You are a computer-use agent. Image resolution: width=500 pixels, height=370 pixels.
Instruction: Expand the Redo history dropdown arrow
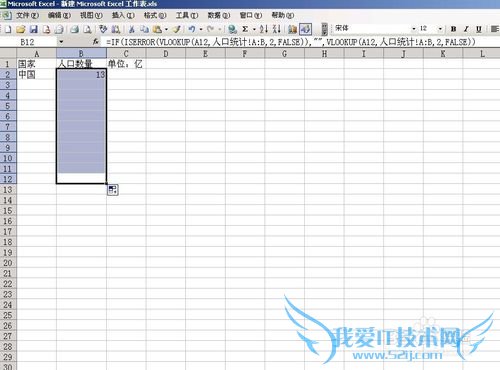(x=219, y=29)
